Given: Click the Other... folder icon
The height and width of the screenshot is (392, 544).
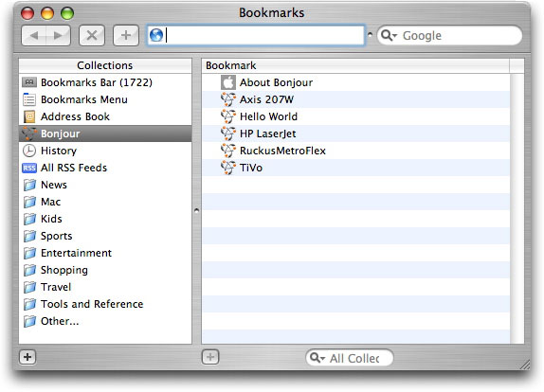Looking at the screenshot, I should (29, 321).
